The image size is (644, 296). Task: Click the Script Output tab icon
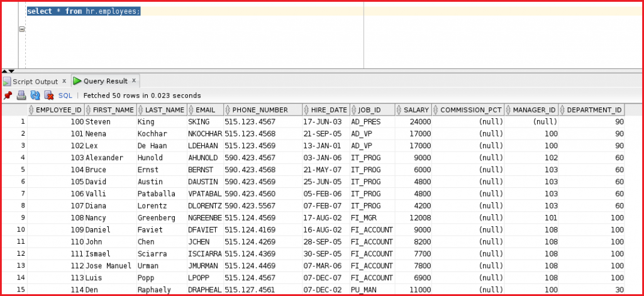pos(7,82)
